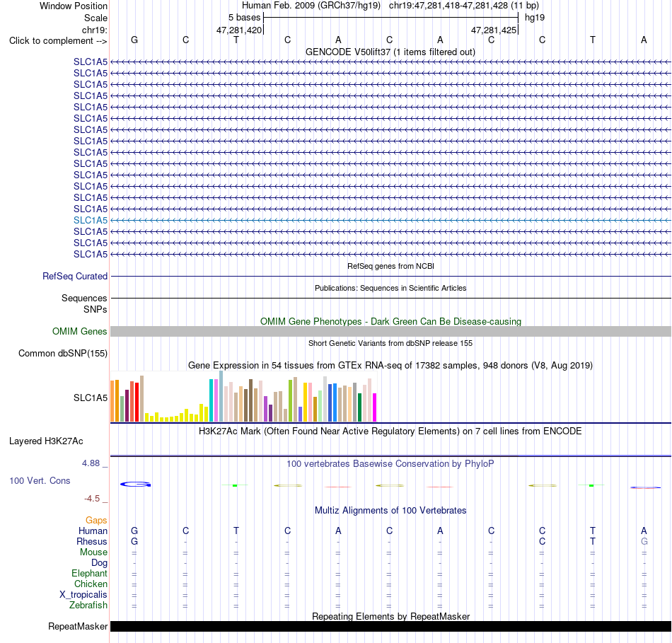
Task: Open the H3K27Ac Mark track title
Action: [x=390, y=431]
